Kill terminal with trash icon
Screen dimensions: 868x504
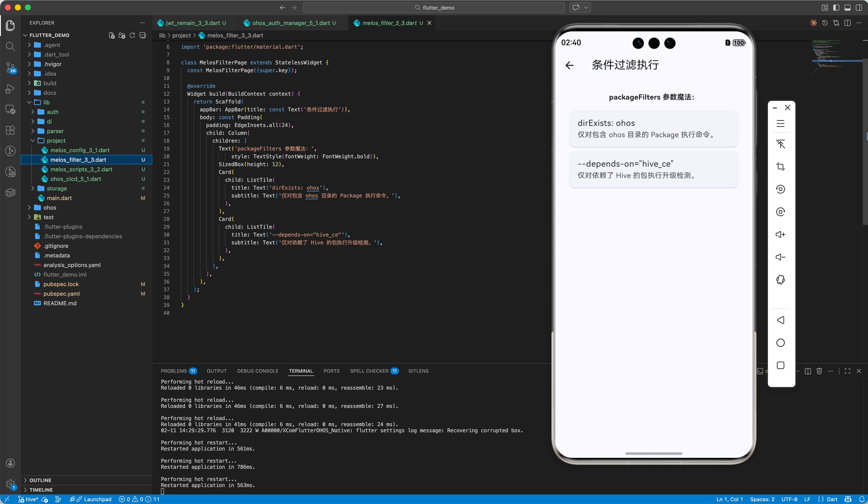(819, 371)
